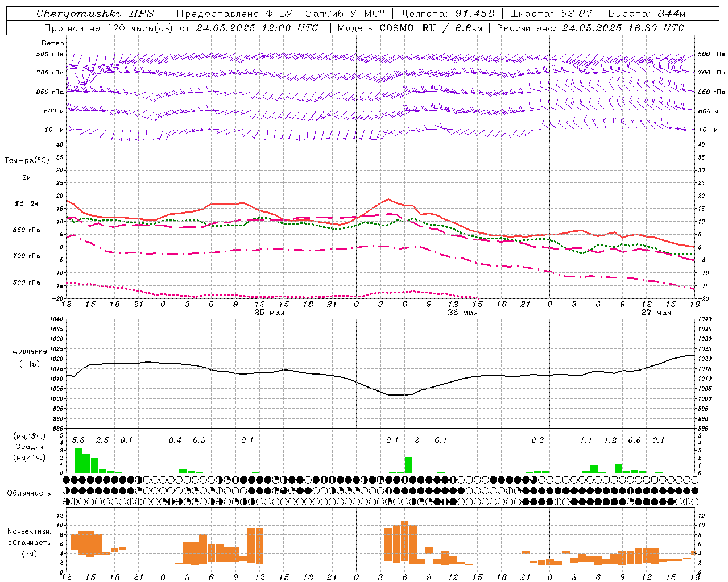Click the tallest green precipitation bar
The image size is (728, 582).
click(x=78, y=460)
